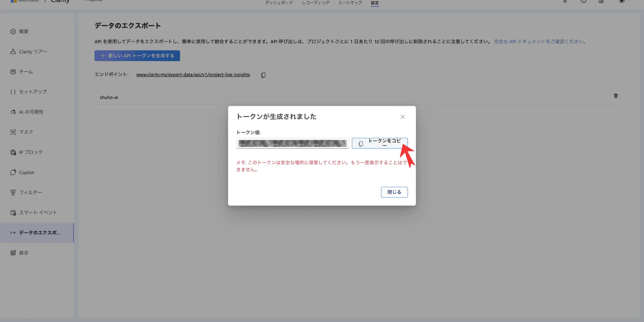Switch to the 設定 tab
Image resolution: width=644 pixels, height=322 pixels.
tap(375, 3)
